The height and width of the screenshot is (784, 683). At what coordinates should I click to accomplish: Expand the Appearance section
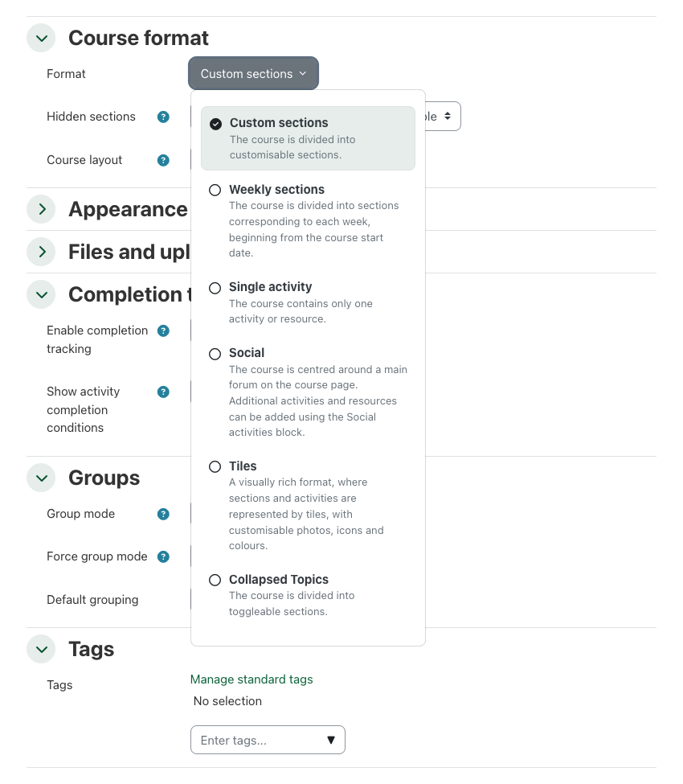(41, 209)
